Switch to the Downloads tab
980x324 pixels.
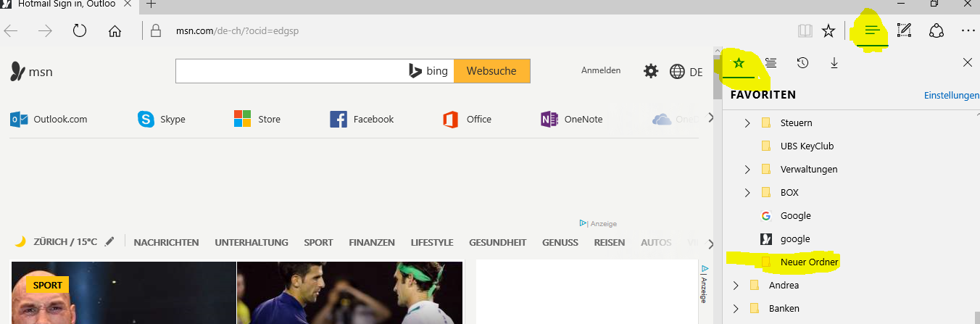coord(834,63)
